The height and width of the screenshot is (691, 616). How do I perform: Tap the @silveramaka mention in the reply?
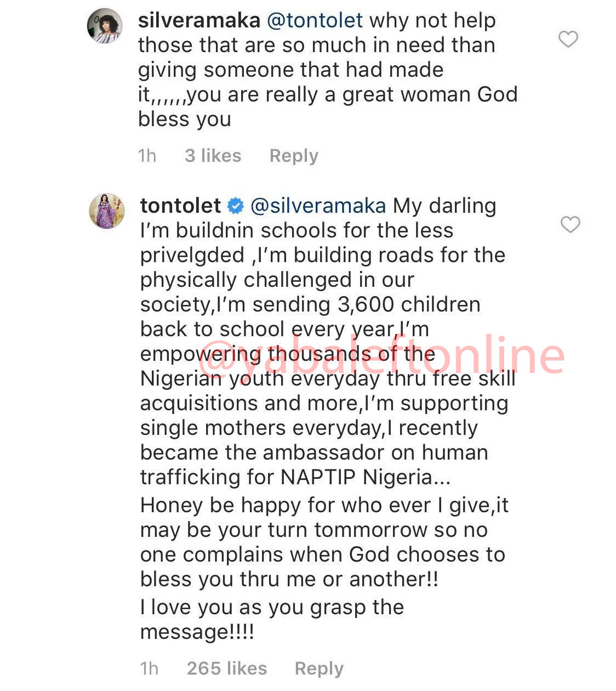pyautogui.click(x=318, y=206)
